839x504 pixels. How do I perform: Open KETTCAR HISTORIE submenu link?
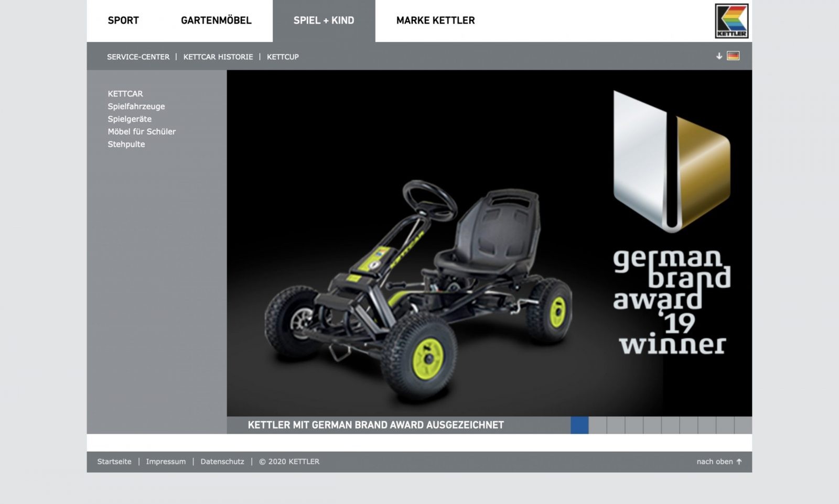(x=218, y=57)
